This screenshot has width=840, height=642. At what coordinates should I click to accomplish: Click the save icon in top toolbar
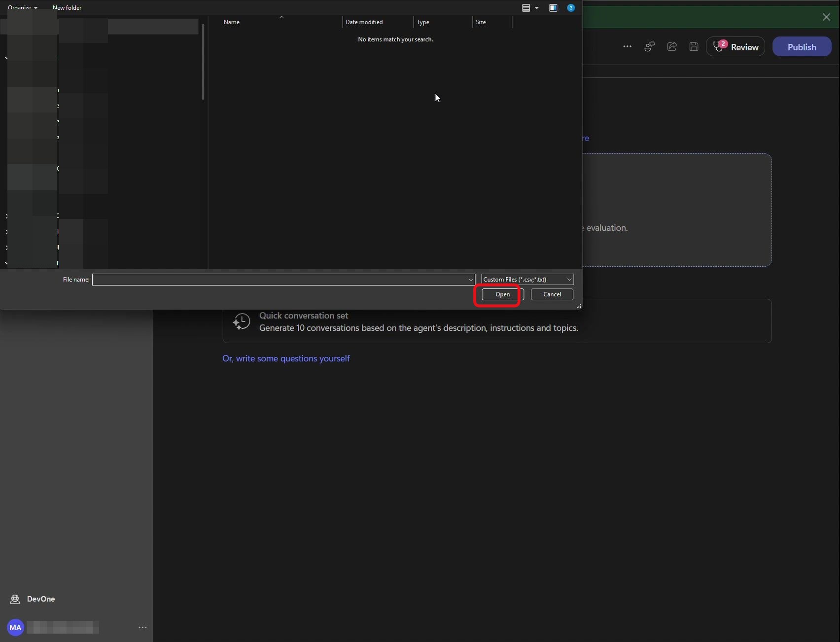694,47
